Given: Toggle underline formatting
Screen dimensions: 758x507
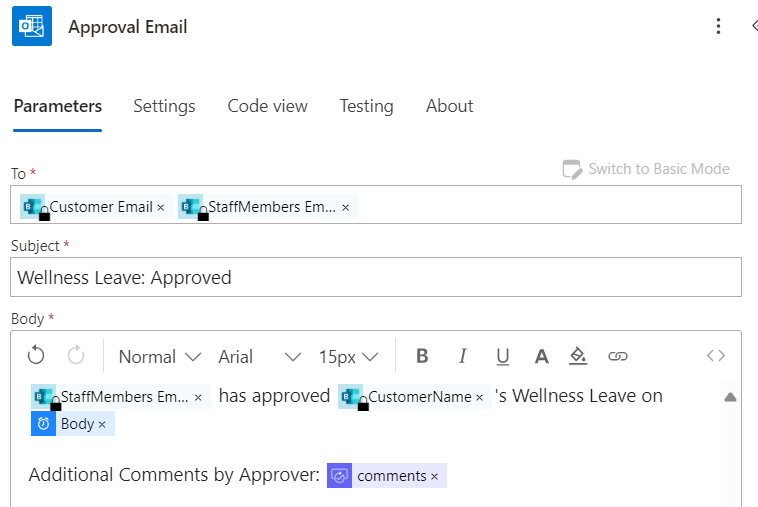Looking at the screenshot, I should 503,357.
